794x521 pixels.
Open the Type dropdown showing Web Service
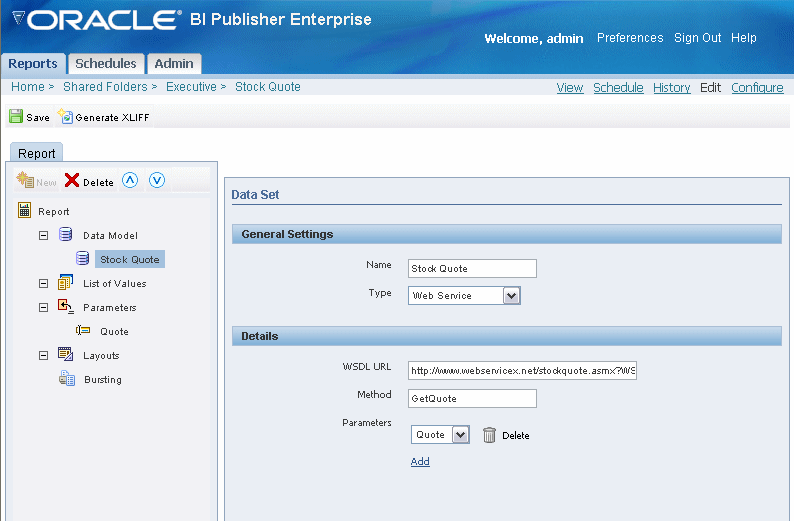coord(511,296)
